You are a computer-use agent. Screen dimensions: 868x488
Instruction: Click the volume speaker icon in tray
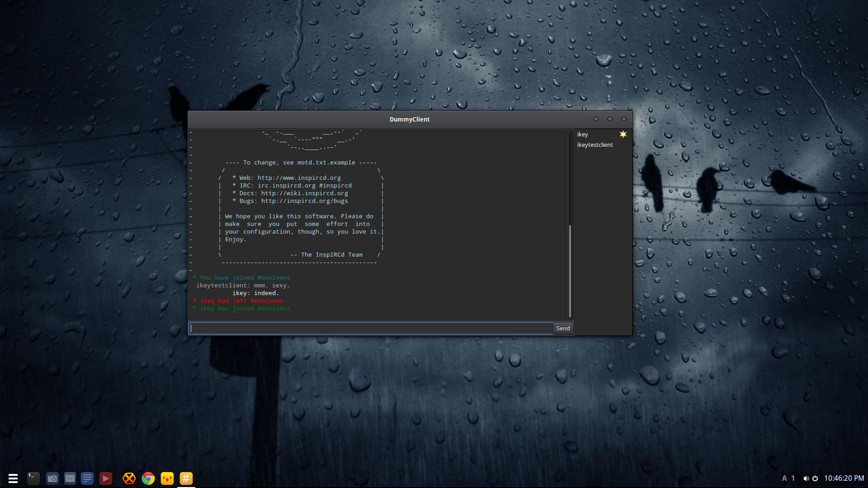coord(806,478)
